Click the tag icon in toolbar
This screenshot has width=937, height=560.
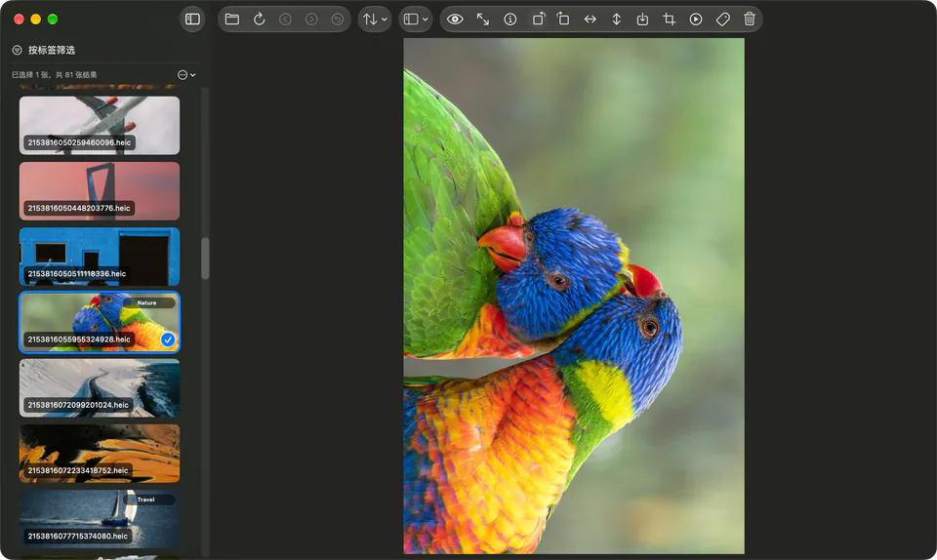(x=722, y=20)
